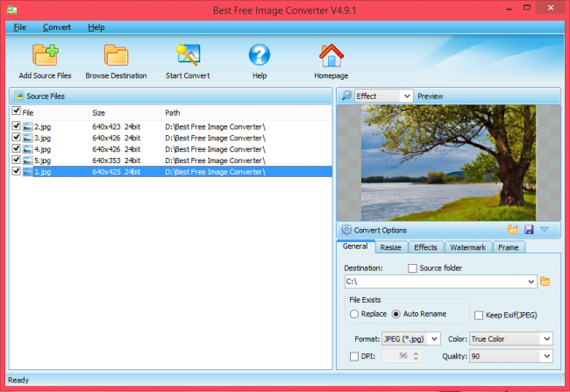Open the Help menu
The image size is (570, 392).
[96, 27]
